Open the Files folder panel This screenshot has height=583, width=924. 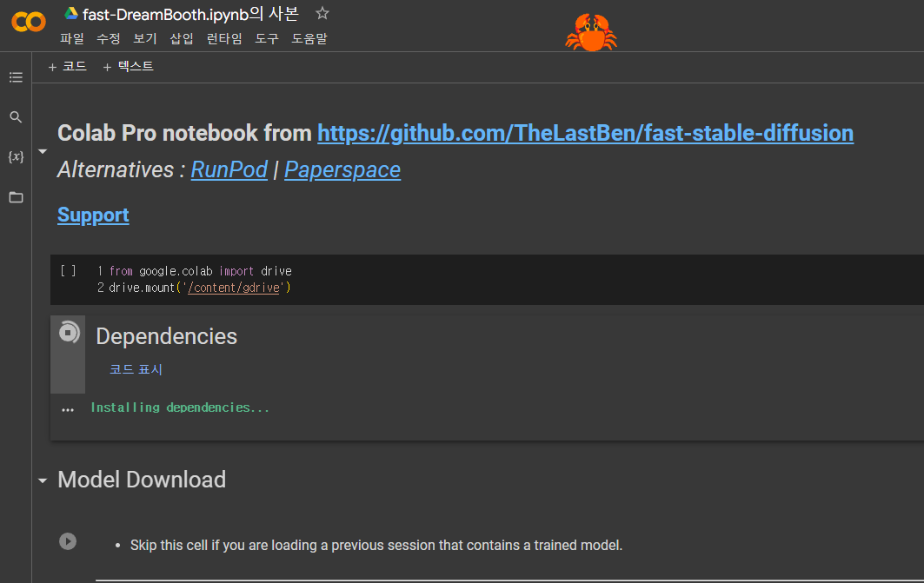click(x=16, y=197)
